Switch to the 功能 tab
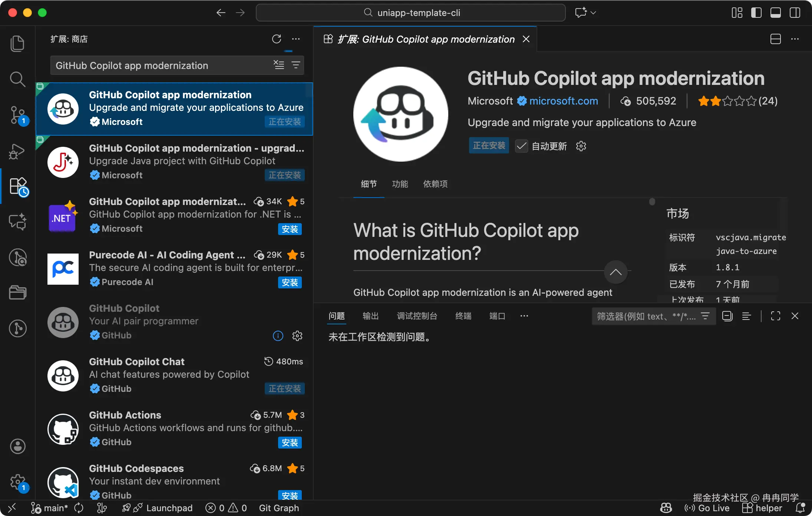Image resolution: width=812 pixels, height=516 pixels. (x=400, y=184)
